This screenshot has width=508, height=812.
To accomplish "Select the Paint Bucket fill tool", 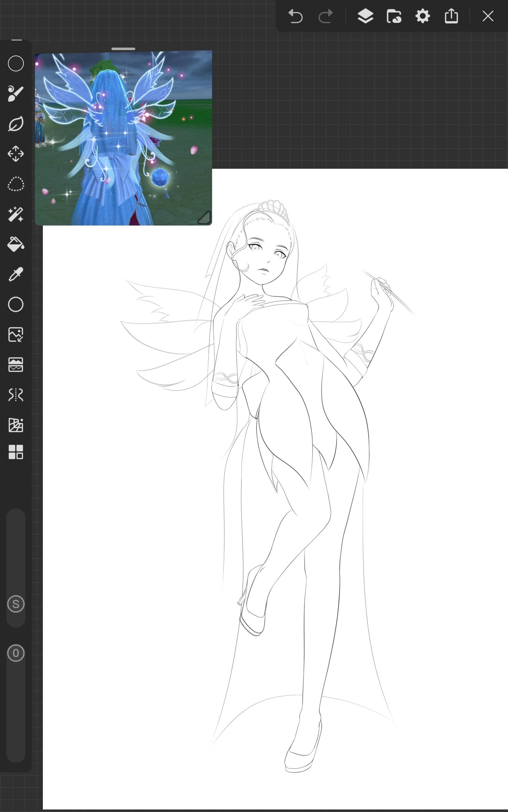I will [16, 244].
